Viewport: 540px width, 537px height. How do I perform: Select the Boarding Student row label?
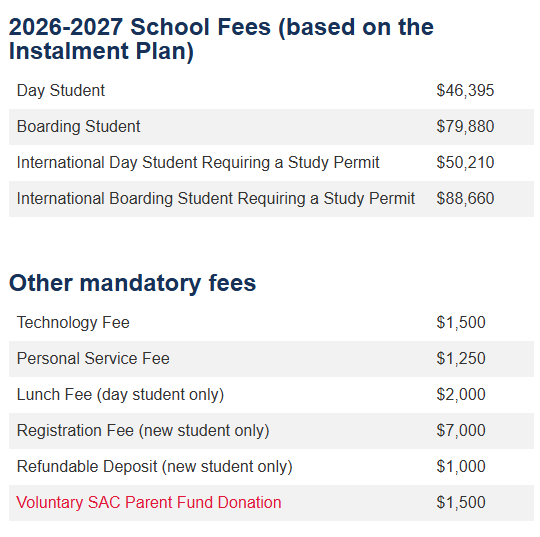click(79, 126)
